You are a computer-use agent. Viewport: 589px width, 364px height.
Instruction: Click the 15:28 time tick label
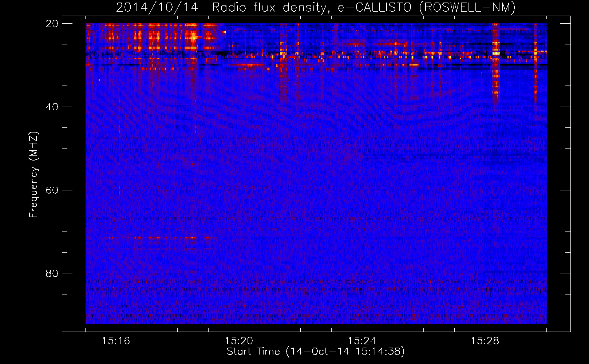(485, 341)
